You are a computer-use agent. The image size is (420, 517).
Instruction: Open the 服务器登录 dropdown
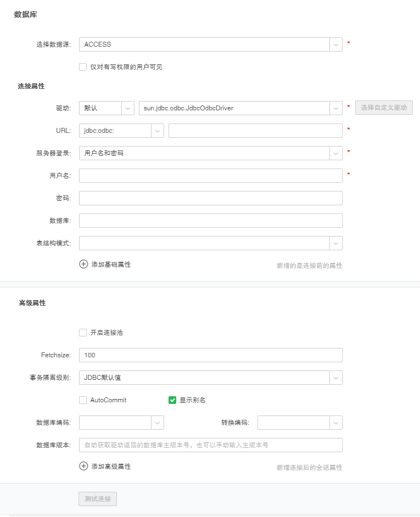[x=210, y=153]
